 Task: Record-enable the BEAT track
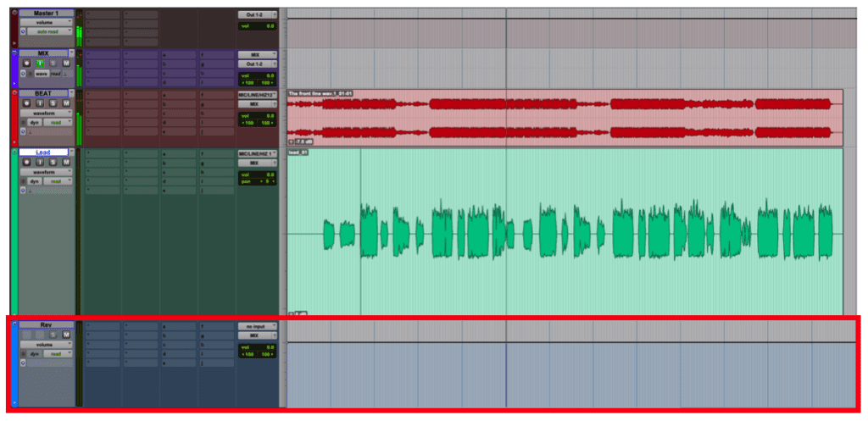click(x=26, y=103)
